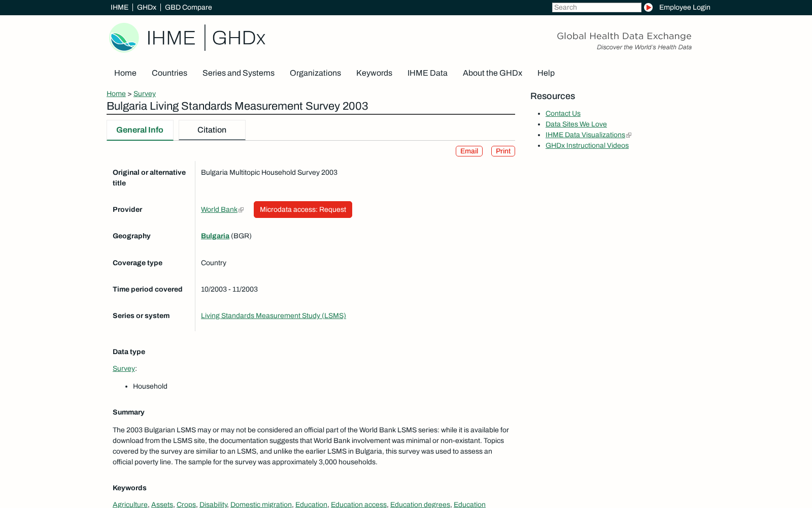Image resolution: width=812 pixels, height=508 pixels.
Task: Click the Home breadcrumb link
Action: [116, 94]
